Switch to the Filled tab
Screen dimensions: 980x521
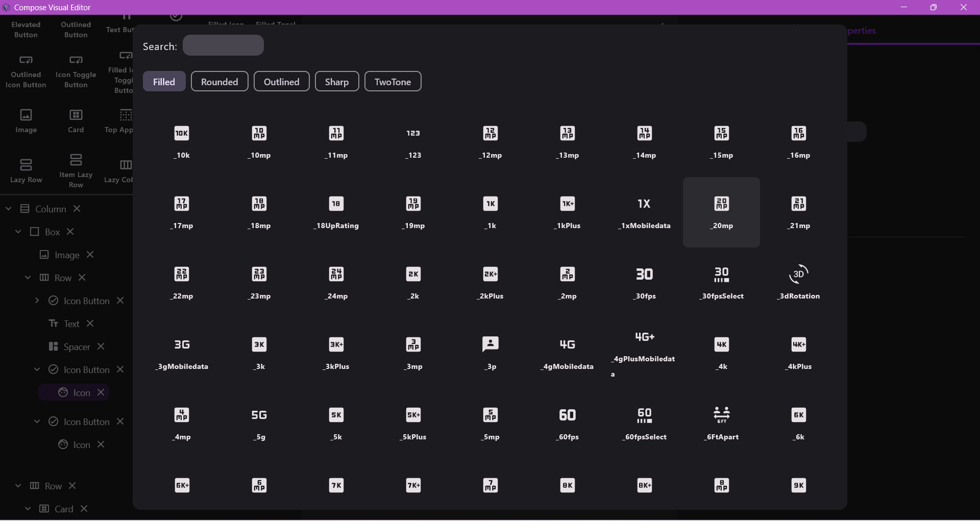point(164,81)
